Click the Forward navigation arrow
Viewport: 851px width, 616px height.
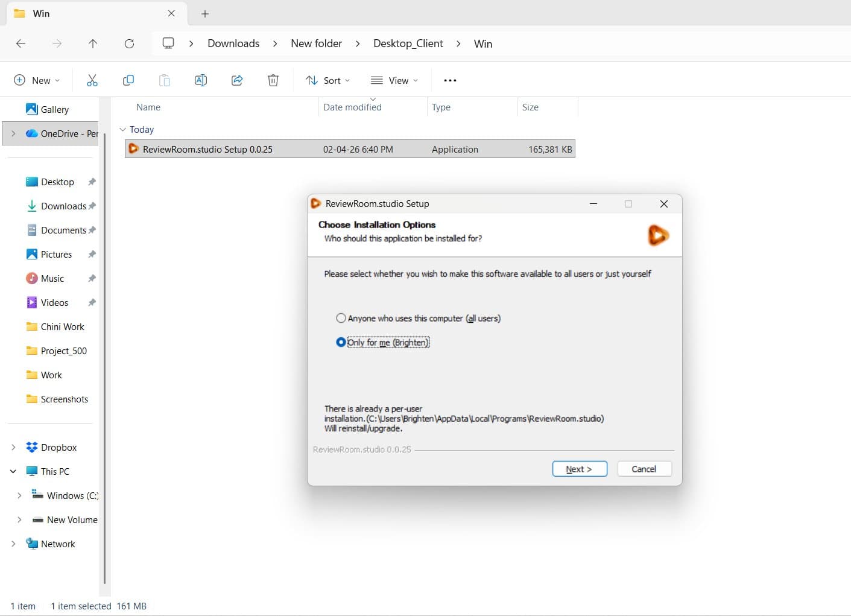click(x=57, y=43)
